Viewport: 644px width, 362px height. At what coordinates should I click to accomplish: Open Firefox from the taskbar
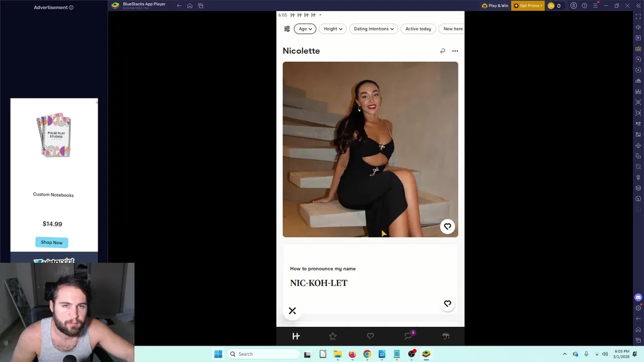coord(352,354)
